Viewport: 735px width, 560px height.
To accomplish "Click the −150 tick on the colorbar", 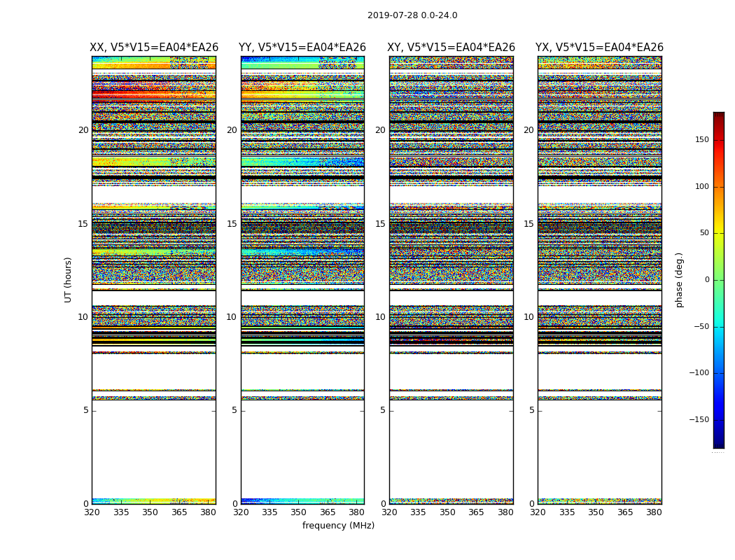I will pos(699,419).
